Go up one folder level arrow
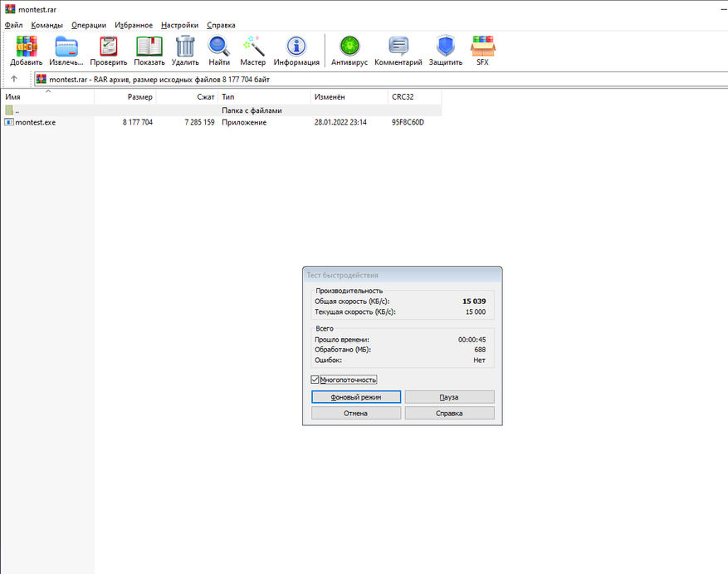The width and height of the screenshot is (728, 574). 14,79
